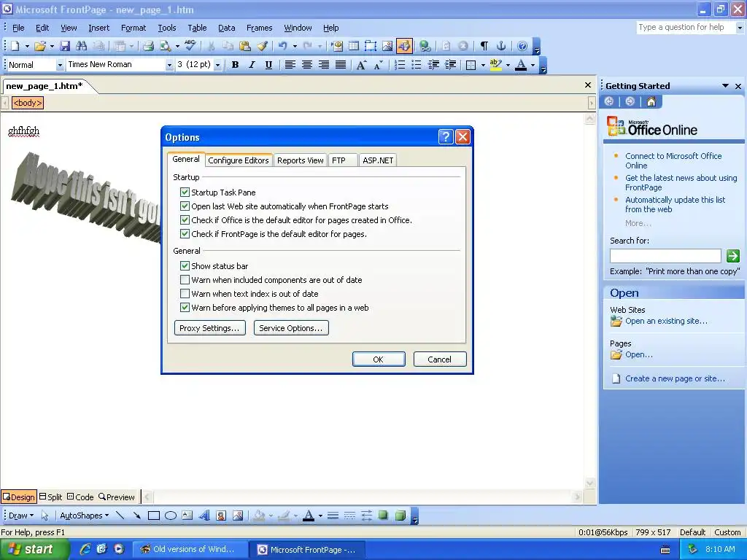The image size is (747, 560).
Task: Switch to Code view
Action: tap(80, 497)
